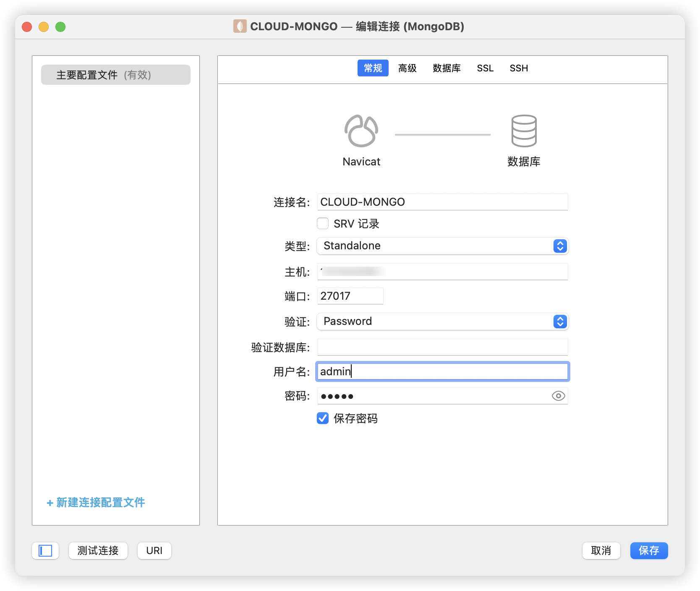Click the window title CLOUD-MONGO — 编辑连接 (MongoDB)
Screen dimensions: 700x591
[x=357, y=26]
